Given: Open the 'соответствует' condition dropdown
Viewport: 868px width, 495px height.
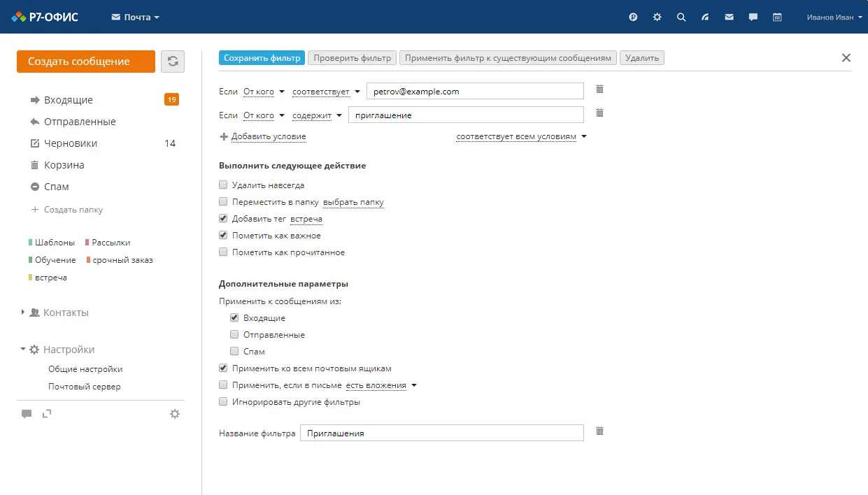Looking at the screenshot, I should click(325, 92).
